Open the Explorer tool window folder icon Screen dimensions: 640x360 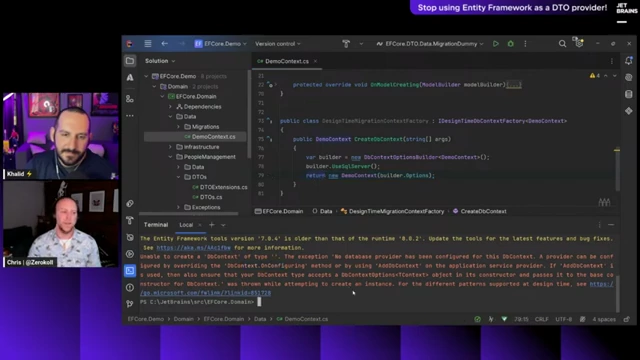click(130, 61)
